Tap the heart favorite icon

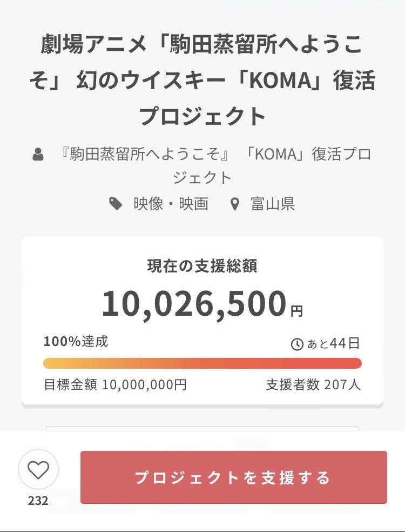pos(38,470)
